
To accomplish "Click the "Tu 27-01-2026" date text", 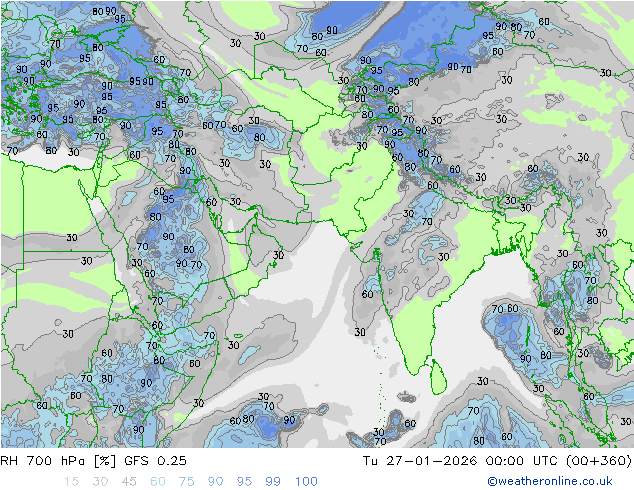I will coord(420,460).
